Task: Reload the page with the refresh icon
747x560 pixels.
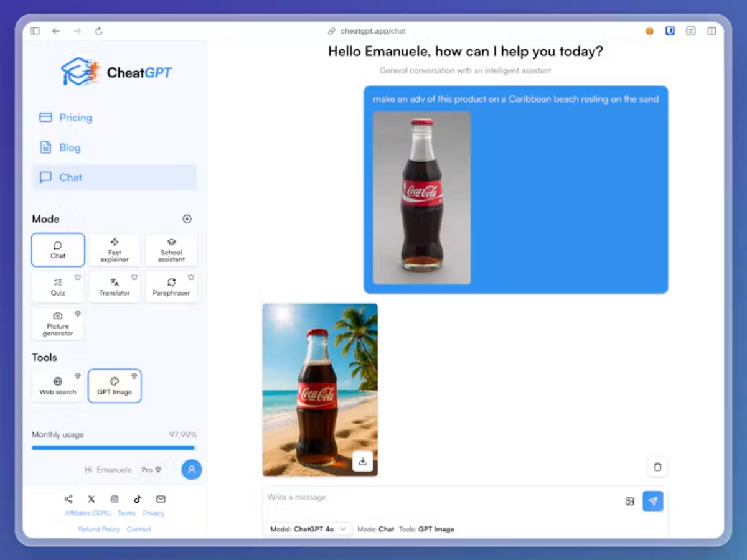Action: (x=98, y=31)
